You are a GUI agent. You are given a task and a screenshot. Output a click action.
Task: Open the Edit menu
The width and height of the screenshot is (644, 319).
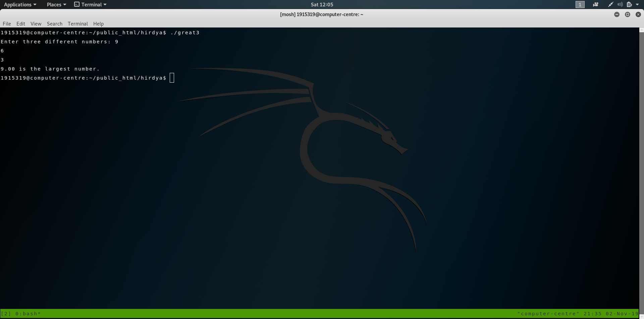[21, 24]
